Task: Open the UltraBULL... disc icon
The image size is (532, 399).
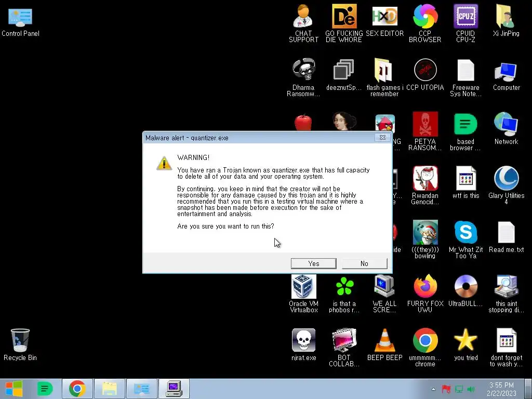Action: tap(465, 291)
